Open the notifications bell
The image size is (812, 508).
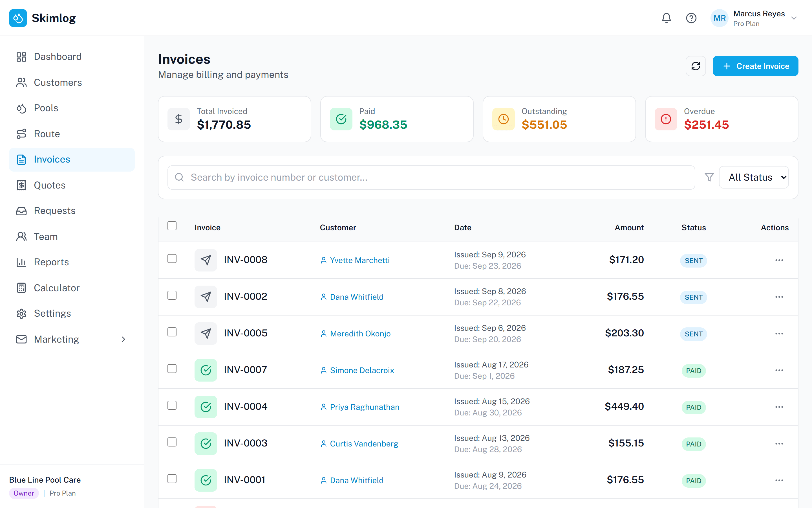[x=666, y=18]
